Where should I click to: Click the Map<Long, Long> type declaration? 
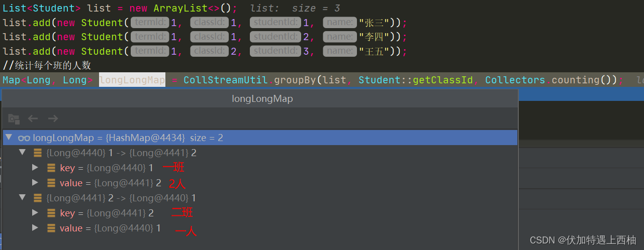(x=48, y=80)
